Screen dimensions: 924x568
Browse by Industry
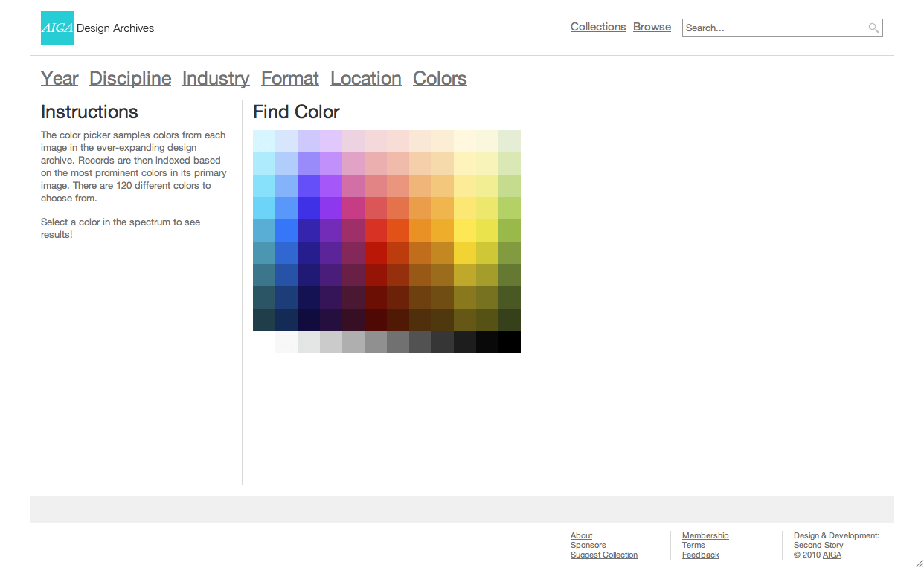(216, 79)
